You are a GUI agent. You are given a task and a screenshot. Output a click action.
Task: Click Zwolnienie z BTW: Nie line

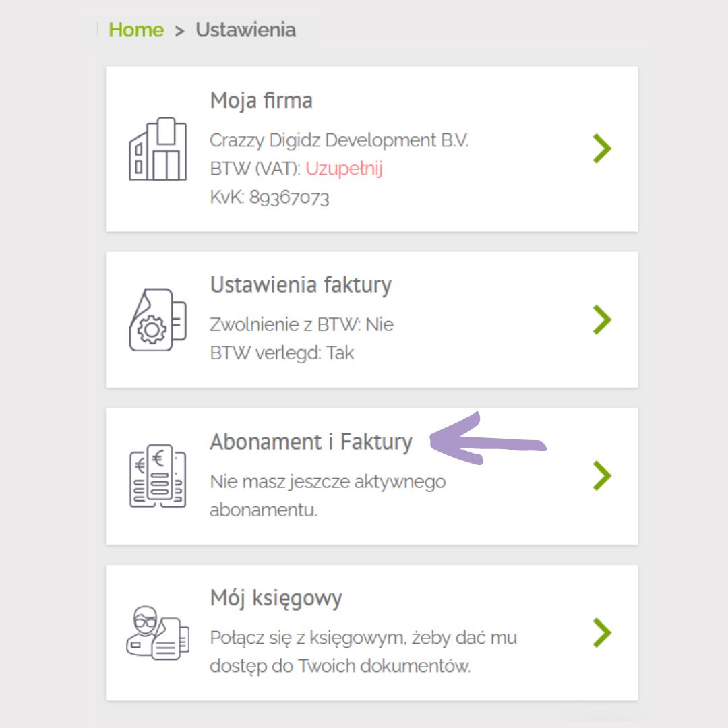[x=301, y=324]
